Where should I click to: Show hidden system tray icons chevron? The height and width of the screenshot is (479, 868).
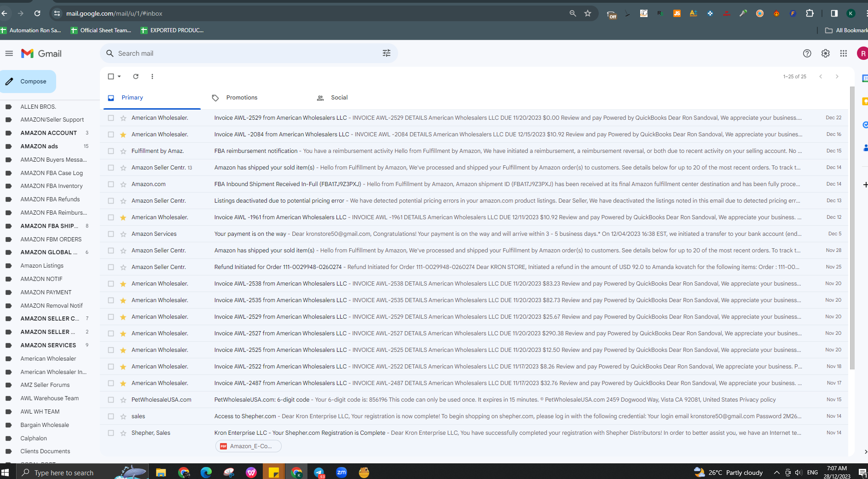tap(776, 473)
